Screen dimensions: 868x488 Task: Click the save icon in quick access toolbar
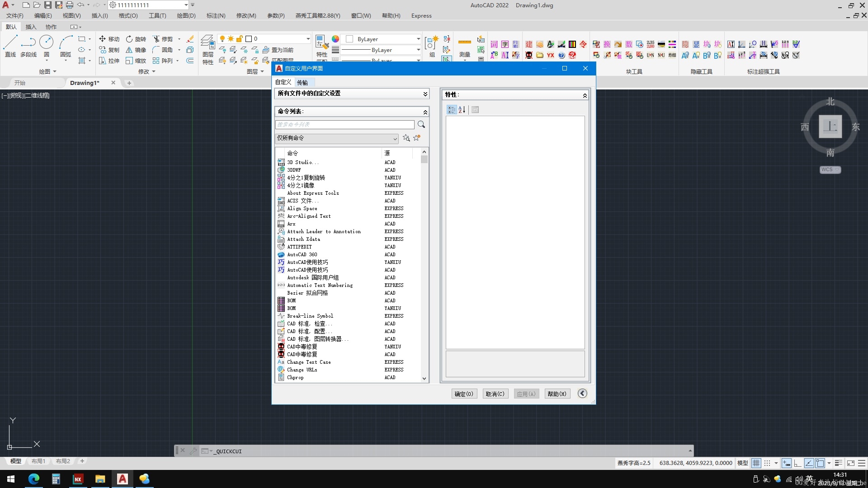(x=48, y=5)
